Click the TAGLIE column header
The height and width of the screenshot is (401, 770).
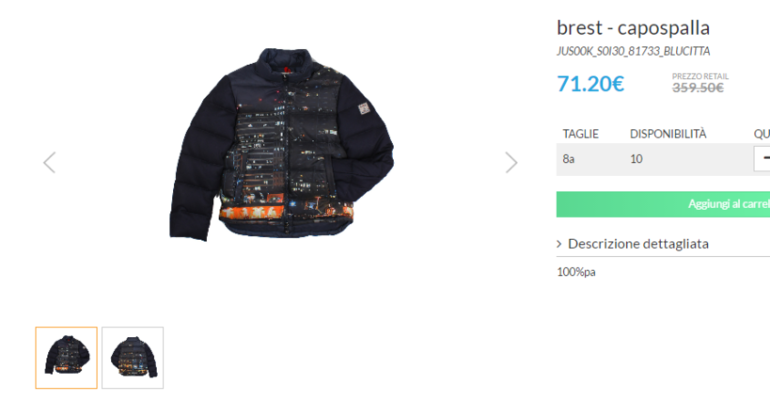[x=580, y=134]
